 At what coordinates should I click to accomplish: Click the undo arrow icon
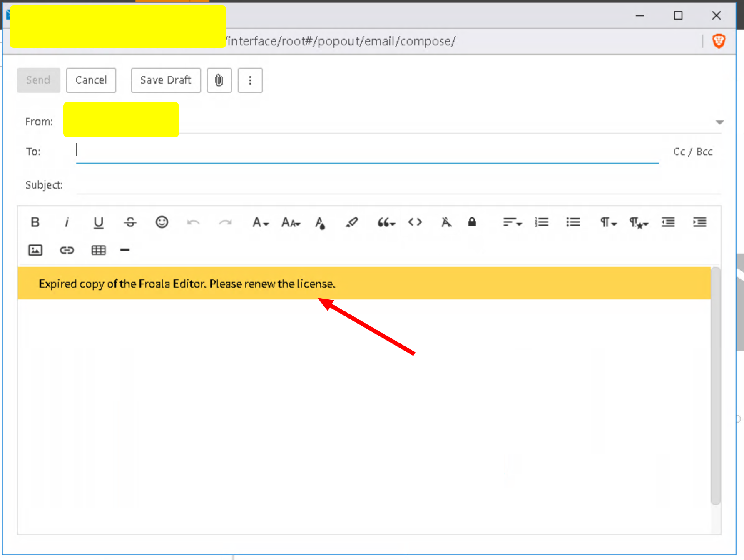click(193, 222)
